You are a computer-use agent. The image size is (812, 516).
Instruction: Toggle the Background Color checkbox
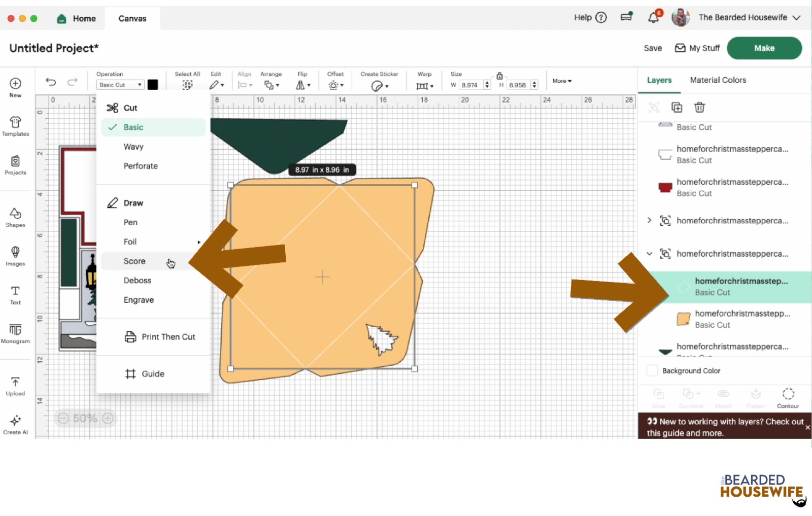(x=653, y=371)
